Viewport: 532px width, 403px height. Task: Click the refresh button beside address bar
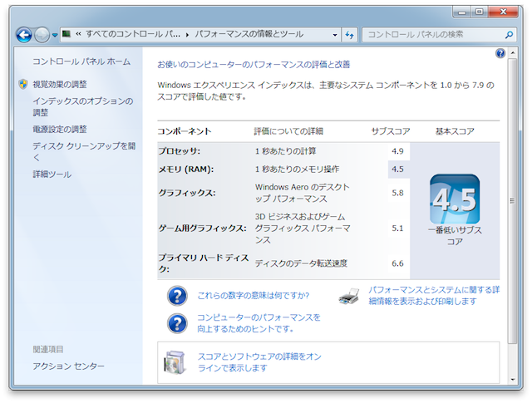349,35
